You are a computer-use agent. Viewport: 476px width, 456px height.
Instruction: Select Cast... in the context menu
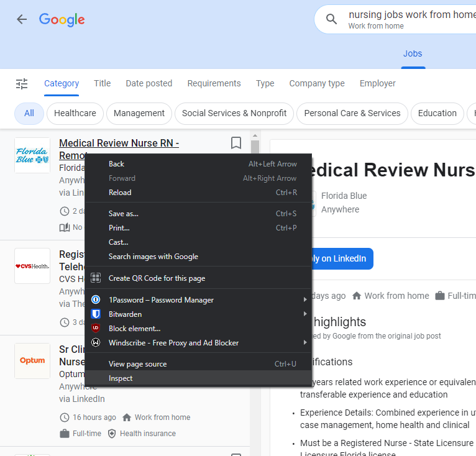(x=198, y=242)
